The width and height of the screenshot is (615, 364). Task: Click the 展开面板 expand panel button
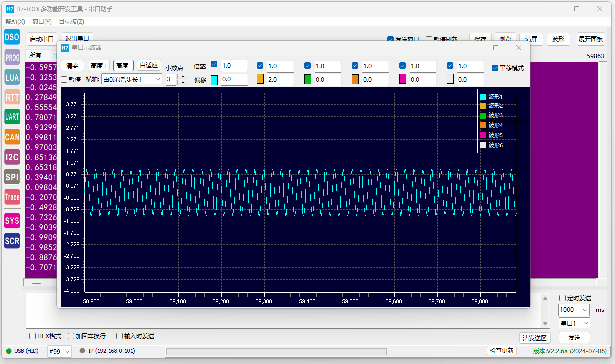[x=591, y=39]
